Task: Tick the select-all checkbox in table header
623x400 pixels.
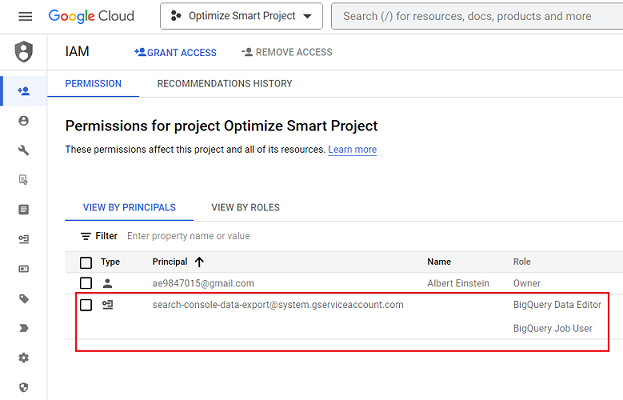Action: click(86, 263)
